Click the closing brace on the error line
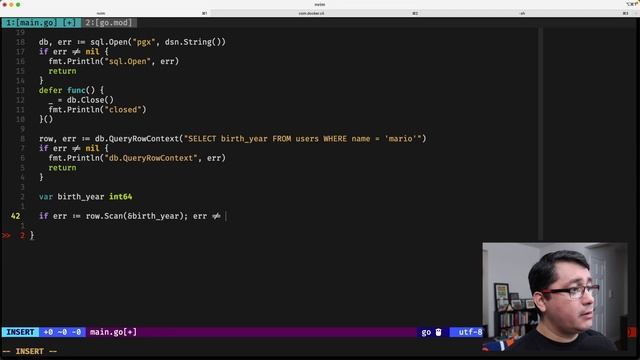 click(x=32, y=236)
